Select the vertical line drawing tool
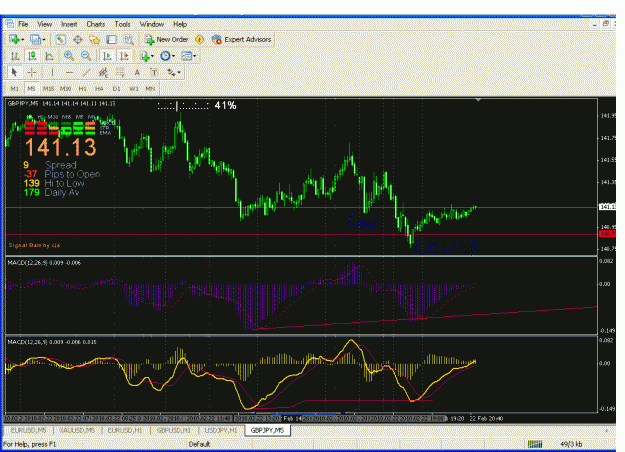 [52, 73]
